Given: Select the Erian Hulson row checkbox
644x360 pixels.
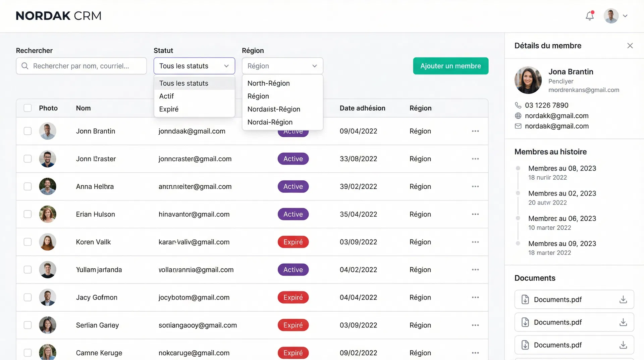Looking at the screenshot, I should (x=28, y=214).
